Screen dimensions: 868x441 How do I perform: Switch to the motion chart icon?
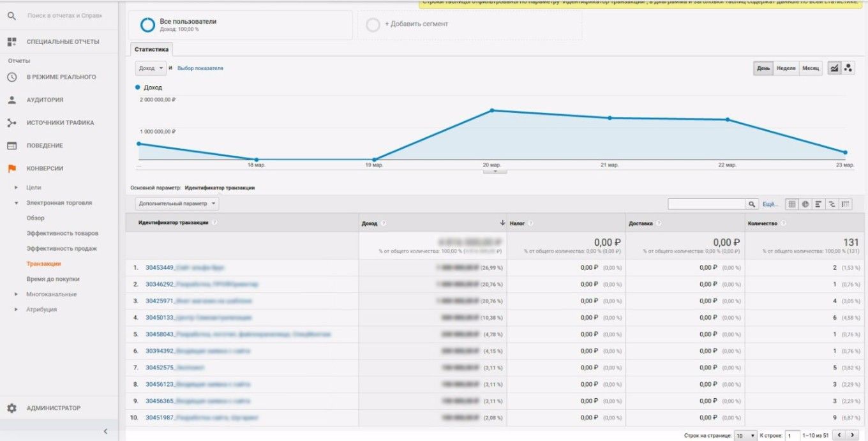(848, 68)
